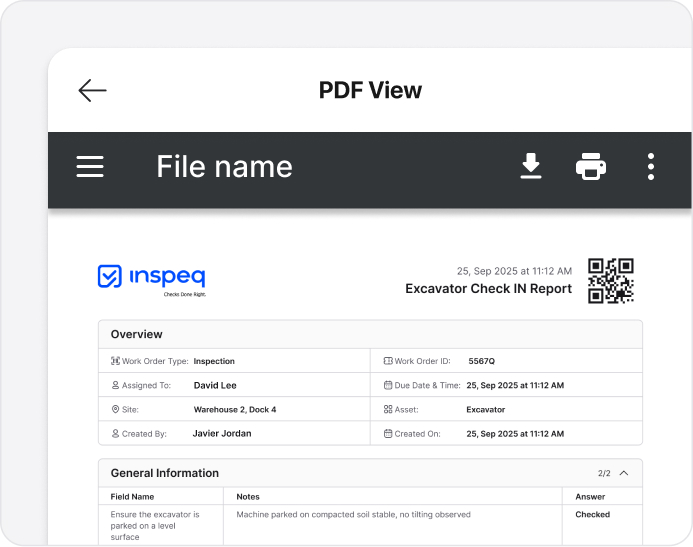The height and width of the screenshot is (547, 693).
Task: Click the creator name Javier Jordan
Action: 222,433
